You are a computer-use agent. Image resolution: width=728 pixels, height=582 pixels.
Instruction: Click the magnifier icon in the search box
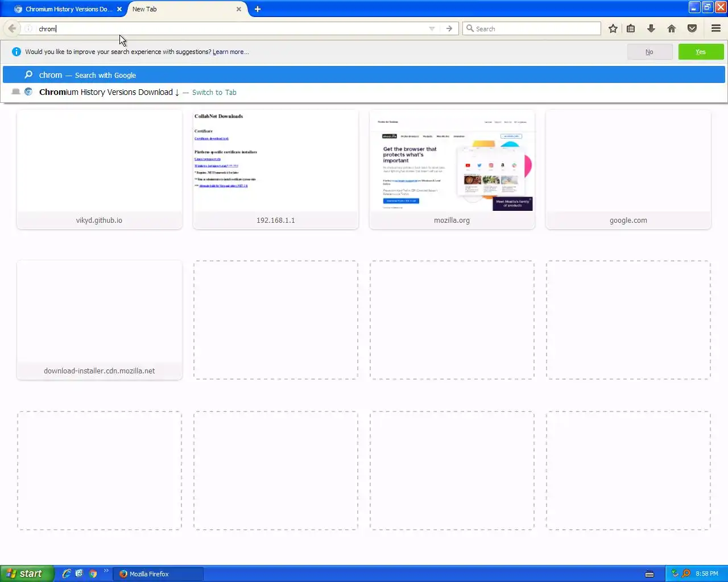470,28
